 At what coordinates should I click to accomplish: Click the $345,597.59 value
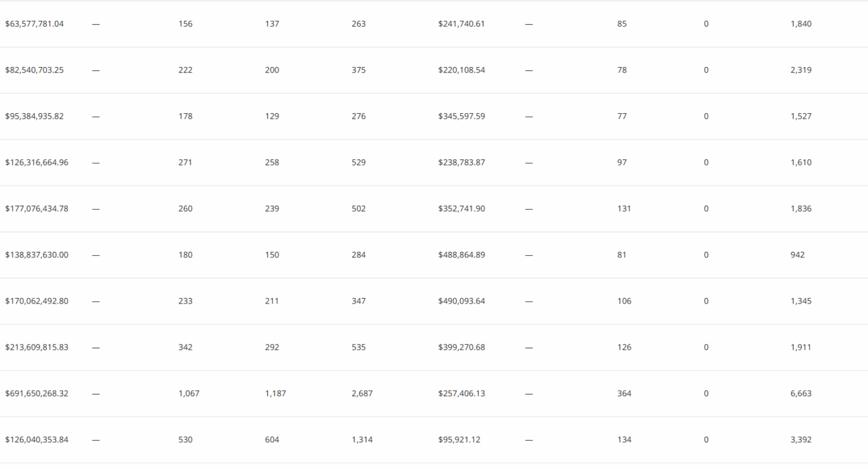[461, 117]
